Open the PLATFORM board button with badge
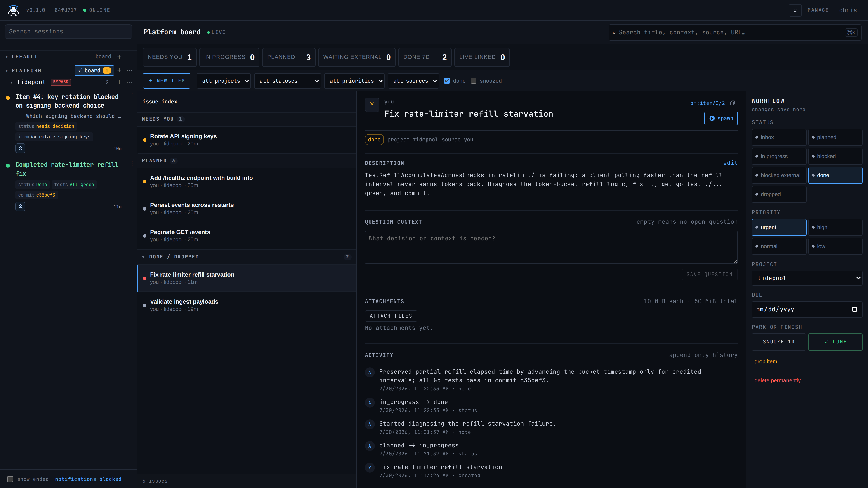Image resolution: width=868 pixels, height=488 pixels. (94, 70)
